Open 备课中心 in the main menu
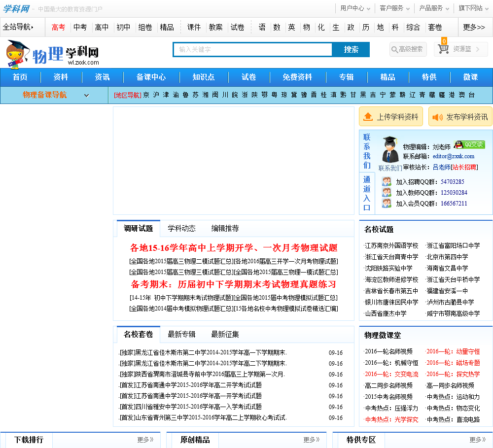Screen dimensions: 493x448 151,77
